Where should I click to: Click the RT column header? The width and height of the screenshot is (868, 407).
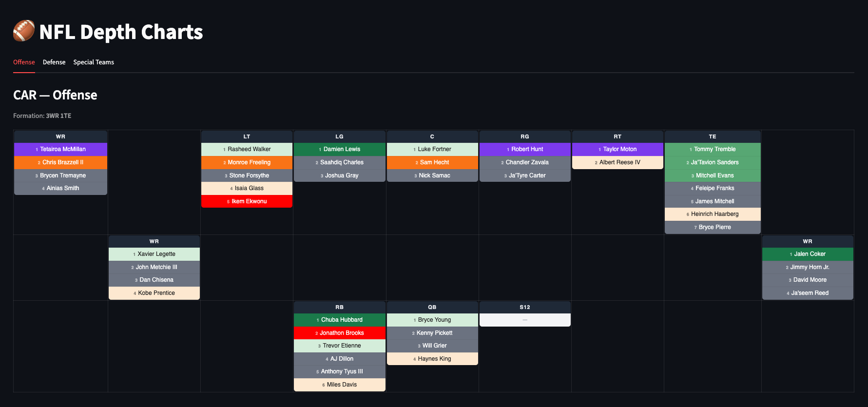pos(617,136)
